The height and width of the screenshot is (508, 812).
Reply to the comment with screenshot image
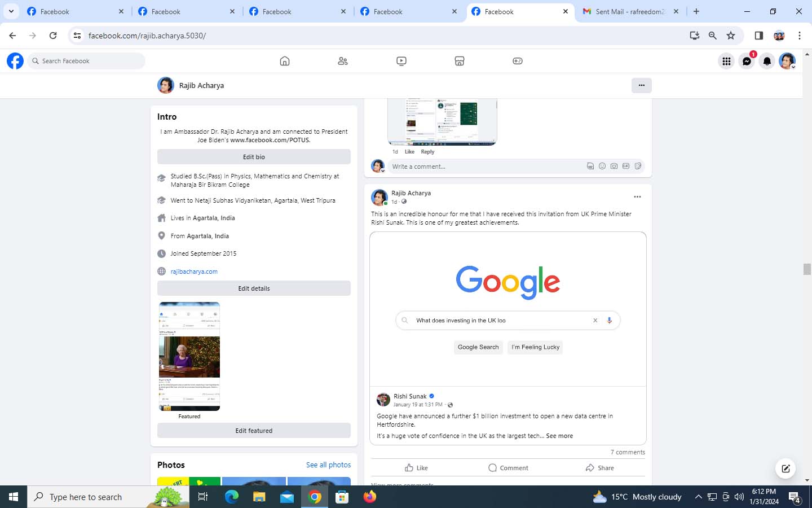tap(427, 152)
